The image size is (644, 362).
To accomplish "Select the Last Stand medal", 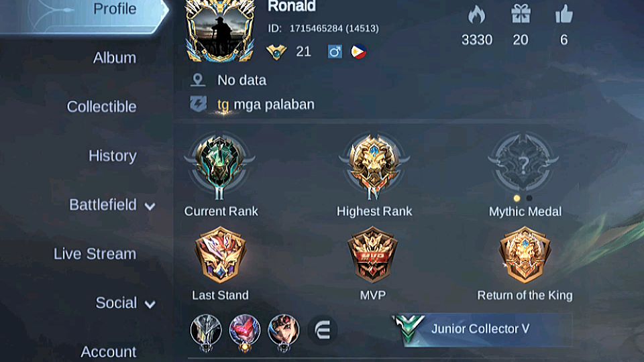I will pos(220,255).
